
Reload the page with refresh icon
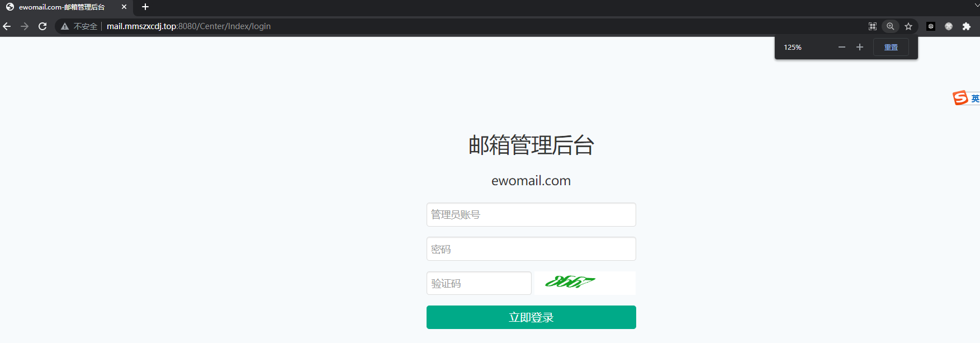click(42, 26)
